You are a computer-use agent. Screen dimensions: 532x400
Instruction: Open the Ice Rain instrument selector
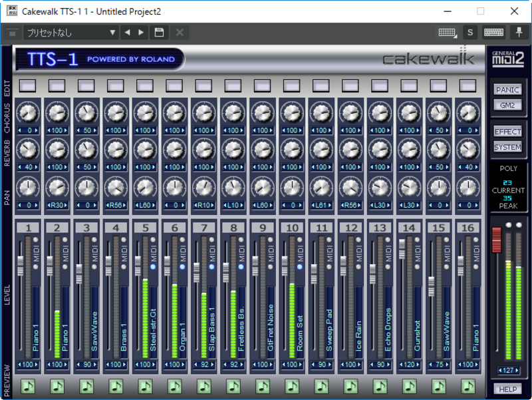point(358,322)
